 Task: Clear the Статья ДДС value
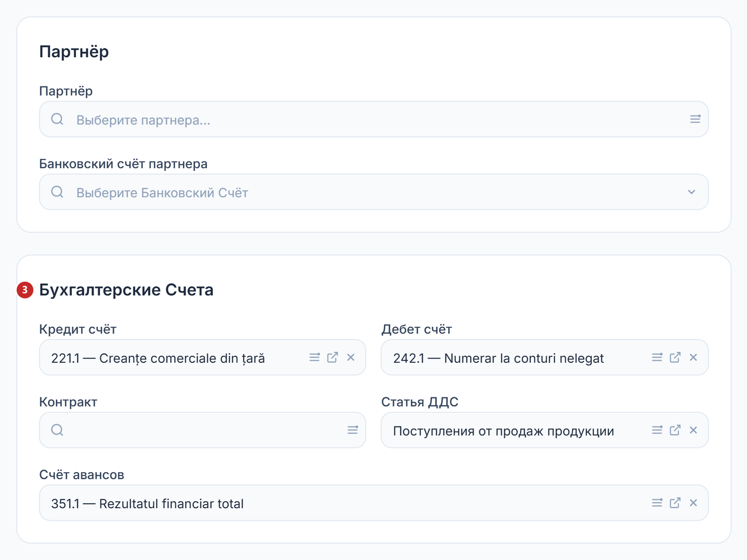(693, 430)
